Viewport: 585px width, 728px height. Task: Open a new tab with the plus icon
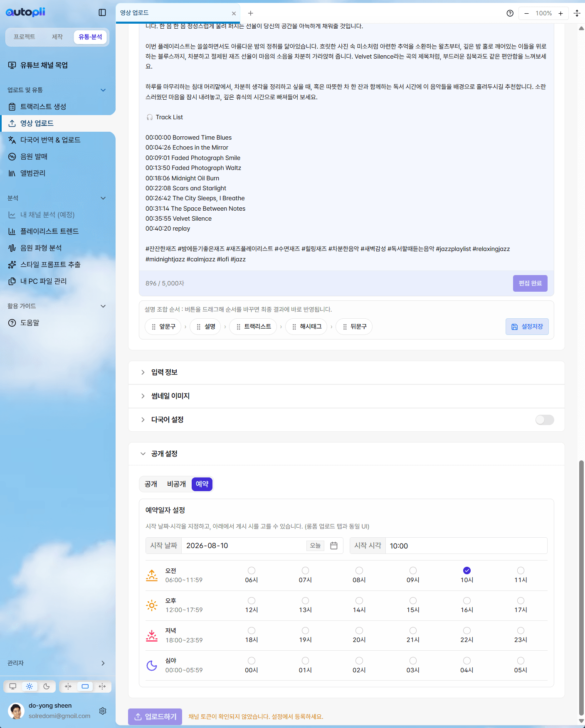[x=250, y=13]
